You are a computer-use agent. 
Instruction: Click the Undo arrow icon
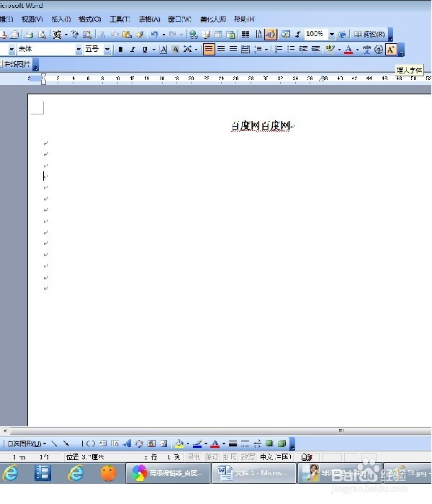pos(154,34)
